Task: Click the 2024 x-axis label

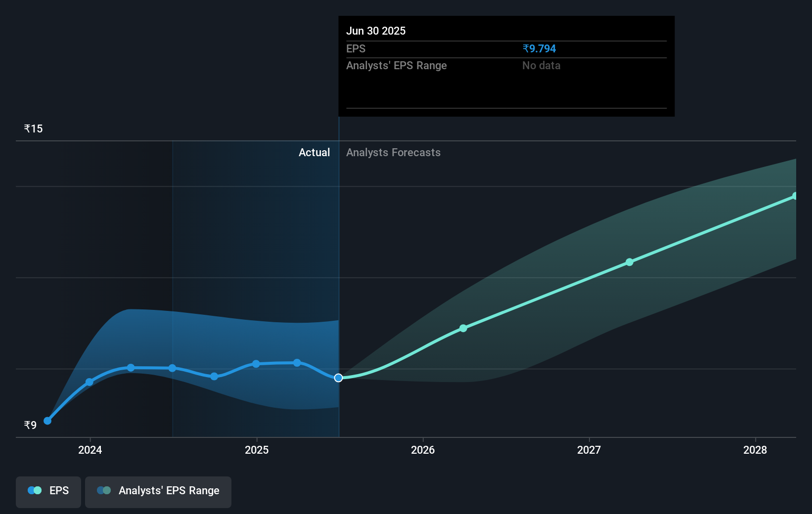Action: [90, 450]
